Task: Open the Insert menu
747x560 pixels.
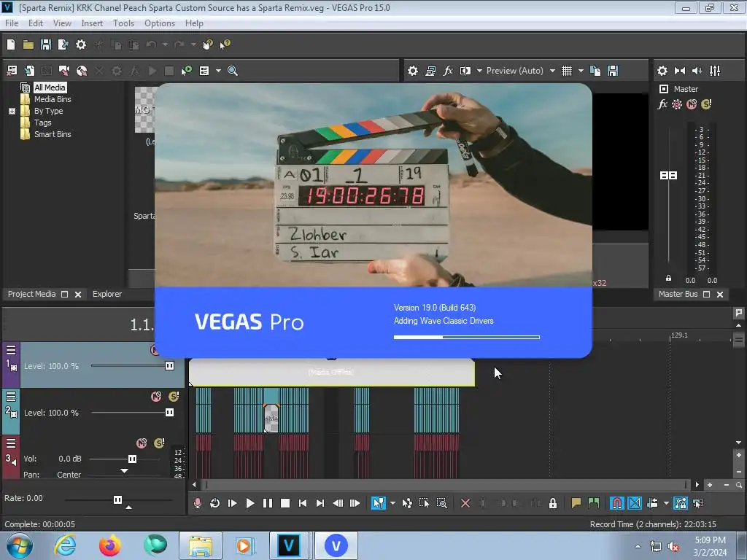Action: point(92,23)
